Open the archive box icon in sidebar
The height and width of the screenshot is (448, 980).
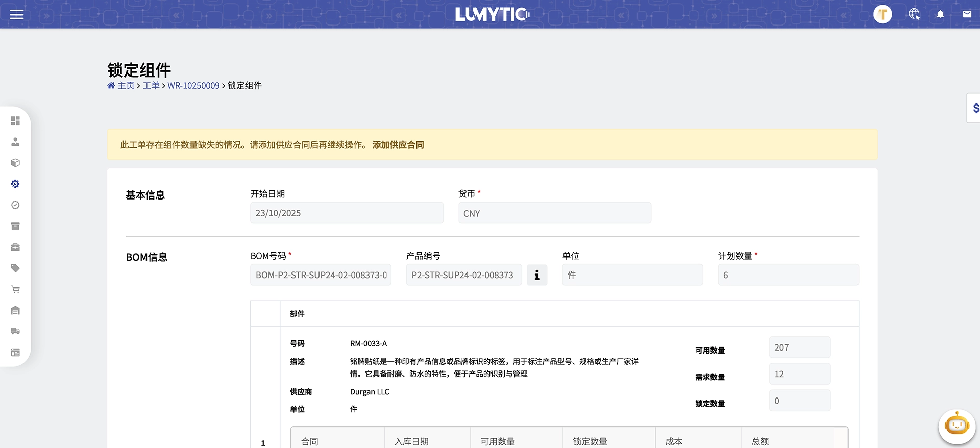click(x=15, y=226)
